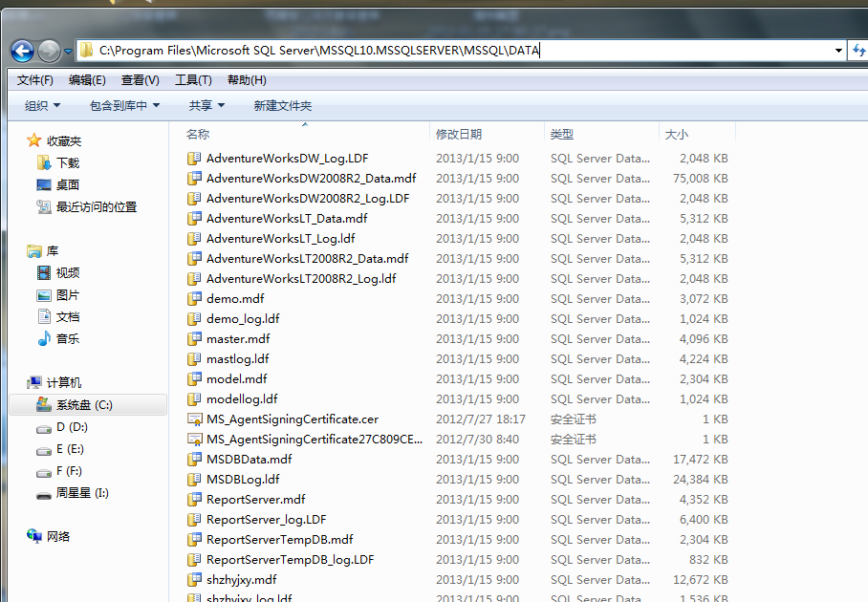
Task: Click the AdventureWorksLT_Log.ldf file icon
Action: (194, 239)
